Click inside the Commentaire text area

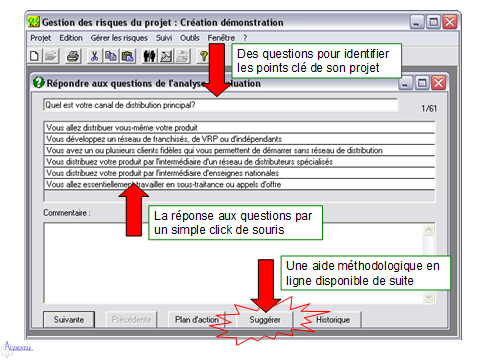click(233, 263)
